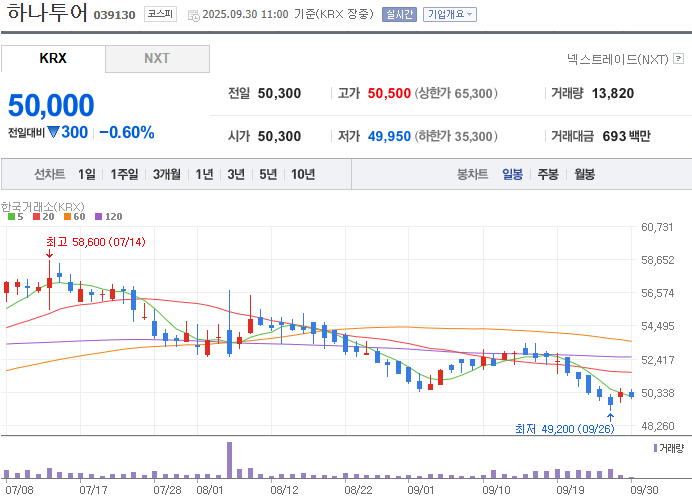Click the orange 60-day moving average legend

(74, 217)
